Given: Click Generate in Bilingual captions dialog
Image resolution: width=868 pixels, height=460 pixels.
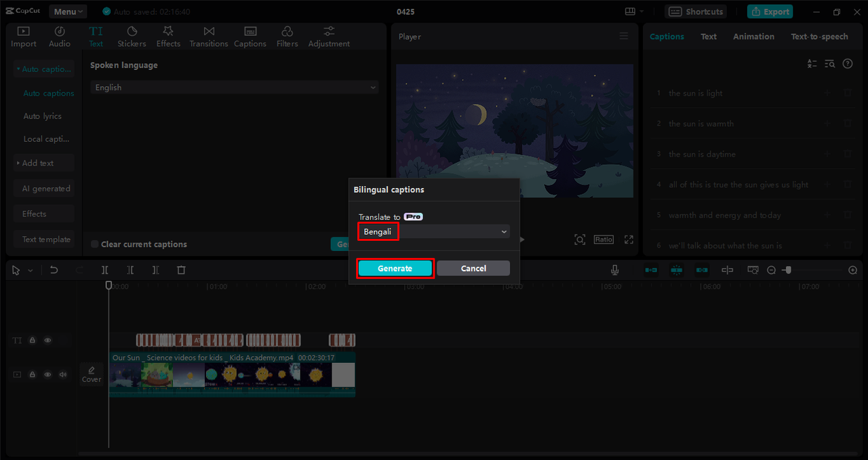Looking at the screenshot, I should (x=395, y=268).
